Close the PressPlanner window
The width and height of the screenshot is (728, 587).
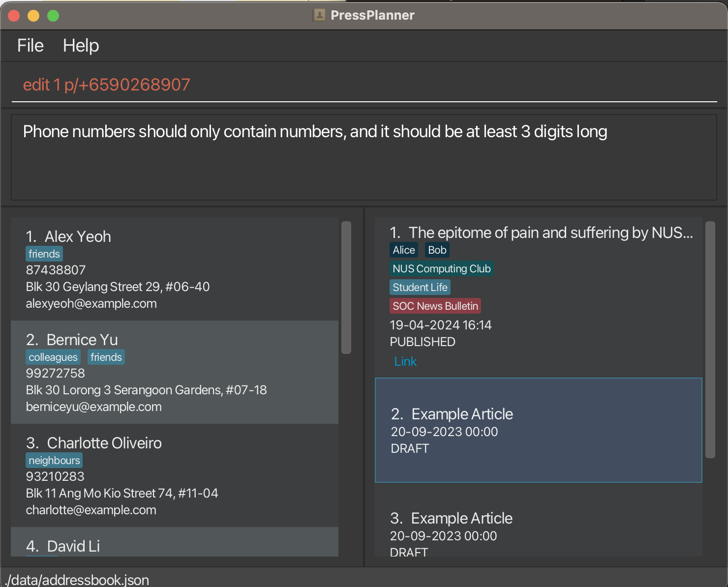click(14, 16)
